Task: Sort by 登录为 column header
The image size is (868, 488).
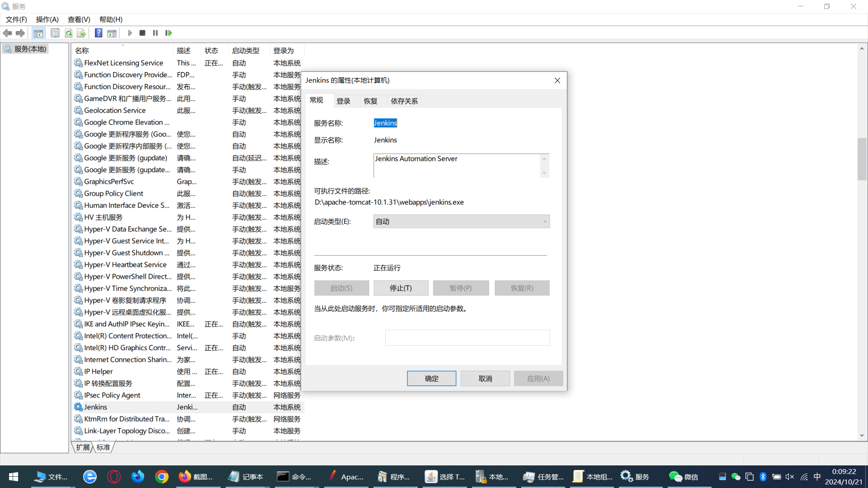Action: 287,51
